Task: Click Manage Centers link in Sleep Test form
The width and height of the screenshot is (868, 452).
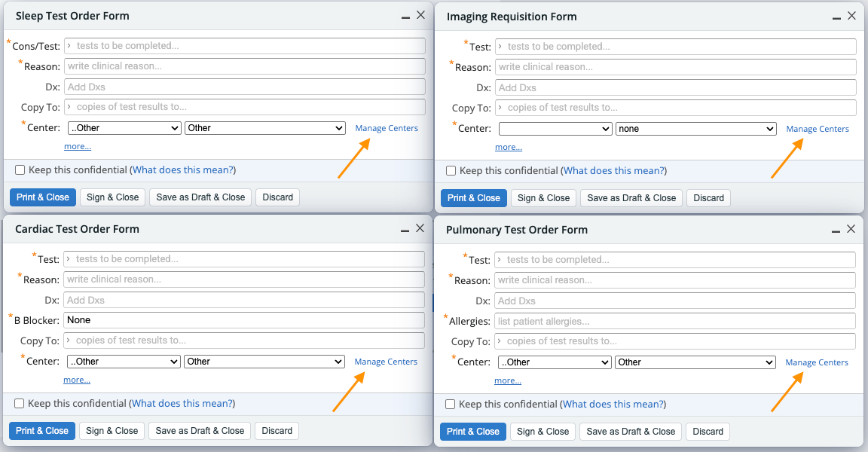Action: 387,128
